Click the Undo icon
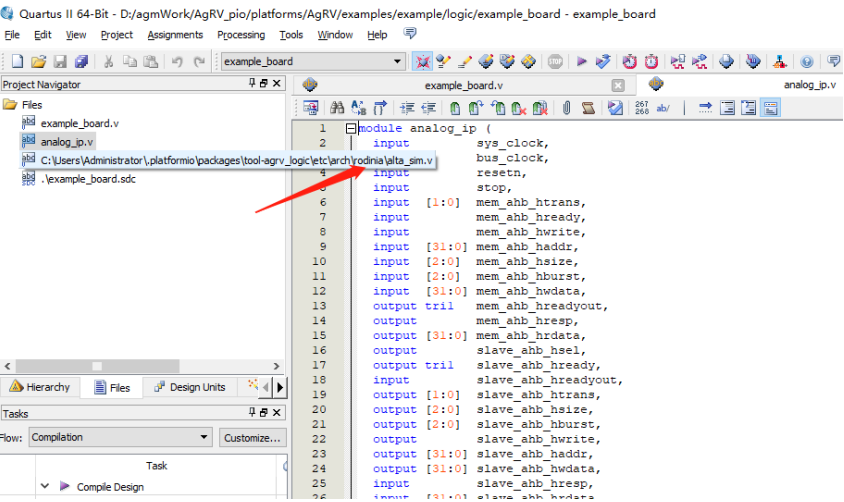 177,61
